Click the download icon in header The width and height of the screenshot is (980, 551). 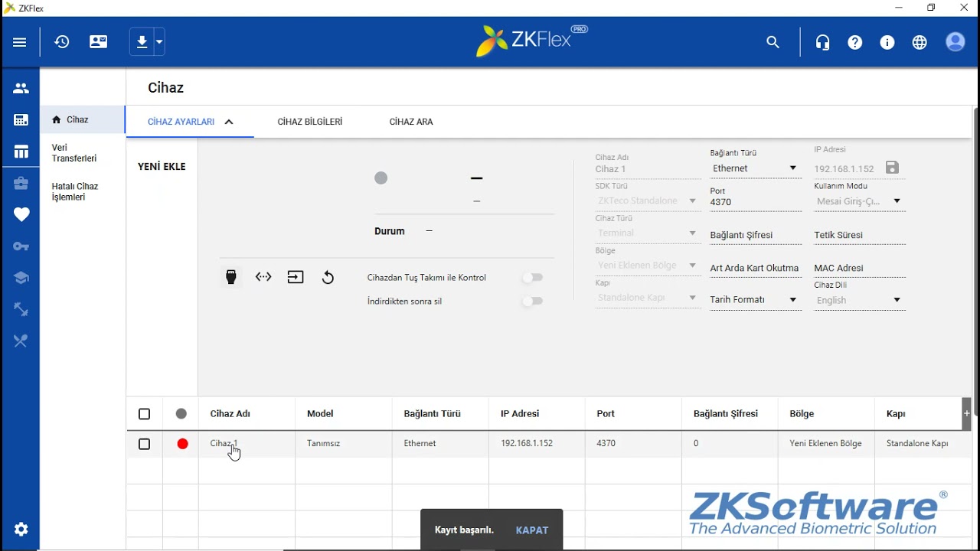(142, 42)
